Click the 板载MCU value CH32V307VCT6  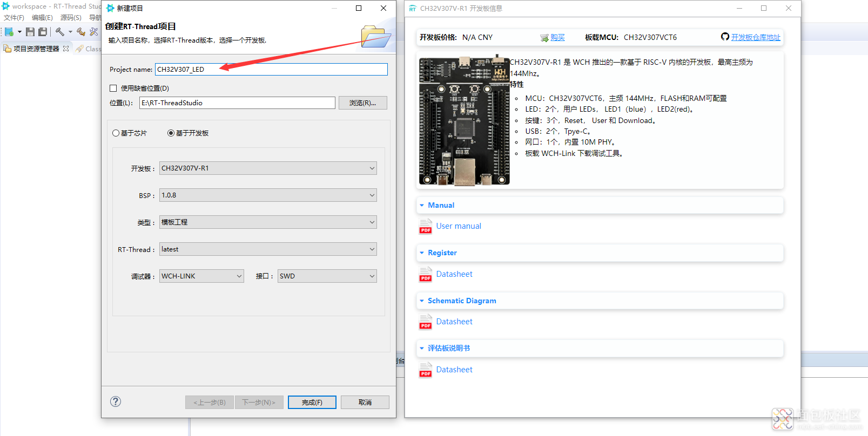point(650,37)
